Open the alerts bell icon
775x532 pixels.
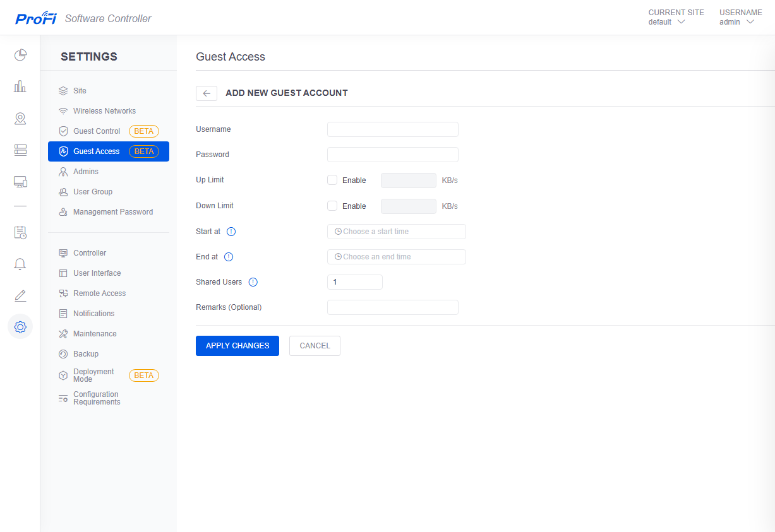point(20,264)
